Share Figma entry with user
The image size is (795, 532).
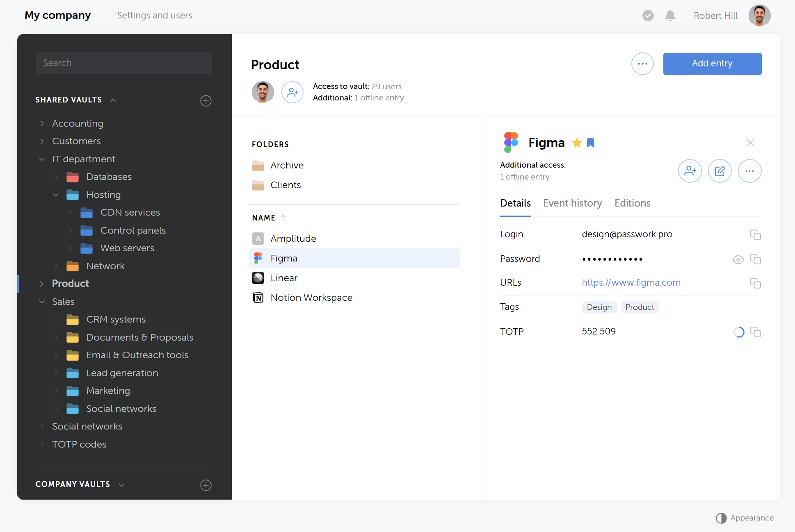click(x=690, y=171)
